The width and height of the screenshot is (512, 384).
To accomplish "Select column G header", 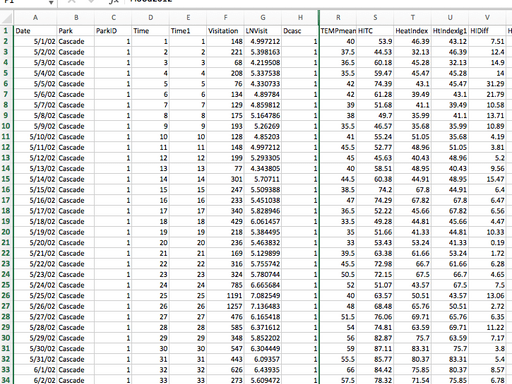I will coord(263,18).
